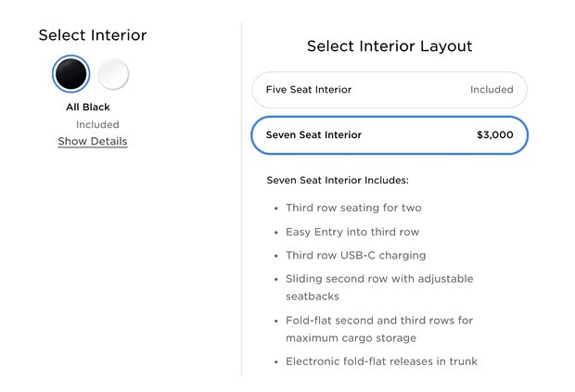Click Third row seating for two item

pos(353,208)
